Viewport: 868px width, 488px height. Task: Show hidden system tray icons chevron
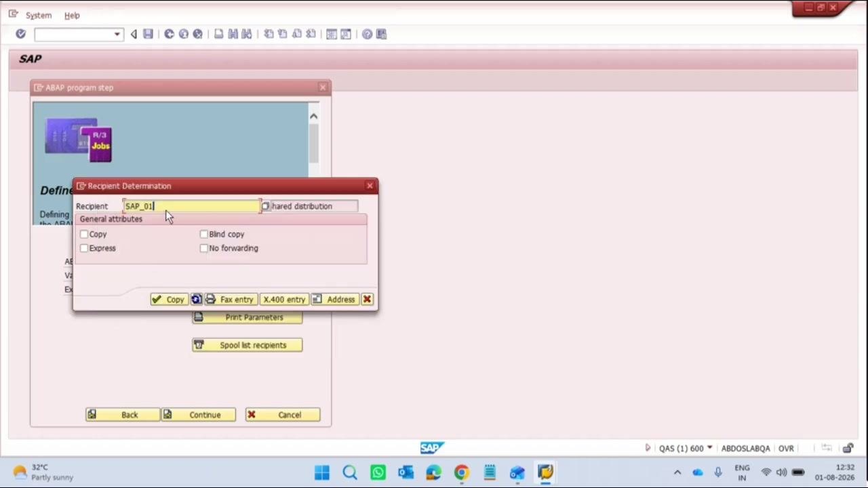click(x=677, y=472)
